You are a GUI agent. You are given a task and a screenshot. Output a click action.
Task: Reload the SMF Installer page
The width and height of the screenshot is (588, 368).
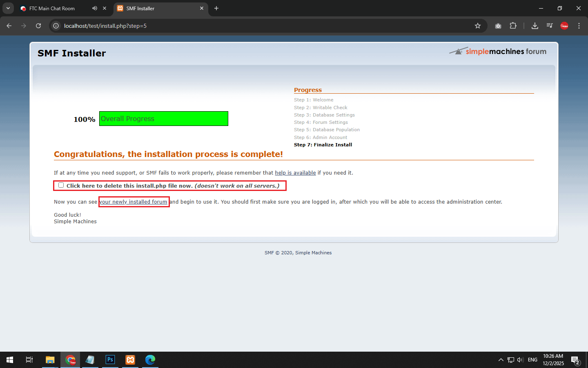pos(38,26)
